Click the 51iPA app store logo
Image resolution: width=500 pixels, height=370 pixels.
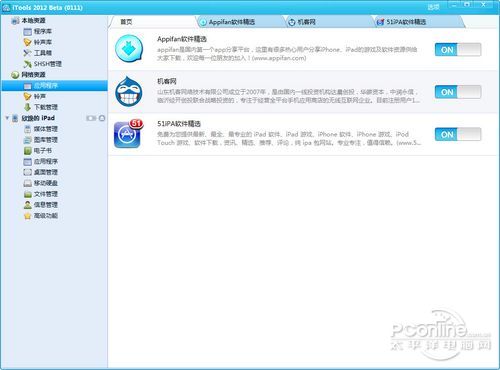128,134
